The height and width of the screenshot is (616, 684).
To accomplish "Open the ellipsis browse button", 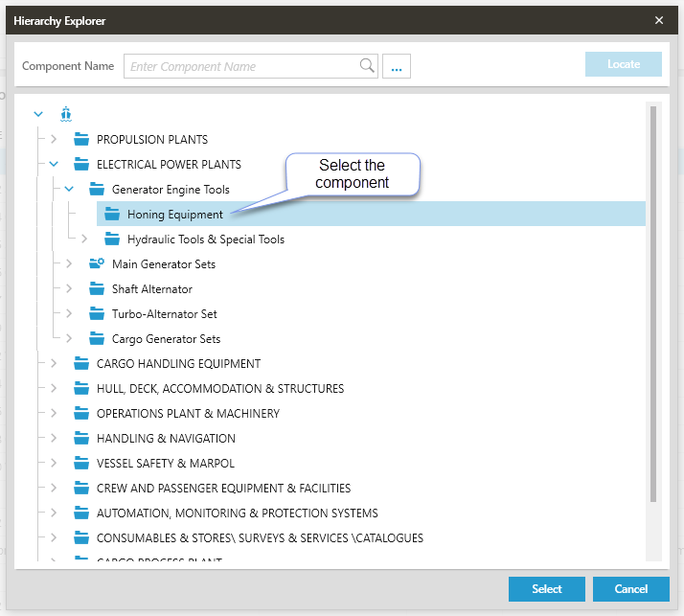I will (x=396, y=66).
